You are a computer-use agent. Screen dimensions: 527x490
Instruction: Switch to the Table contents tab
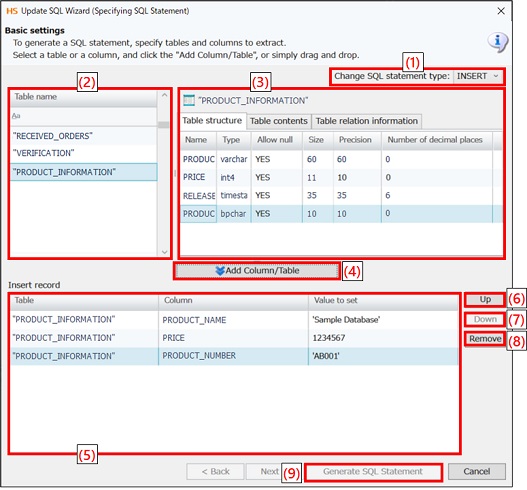(x=279, y=121)
